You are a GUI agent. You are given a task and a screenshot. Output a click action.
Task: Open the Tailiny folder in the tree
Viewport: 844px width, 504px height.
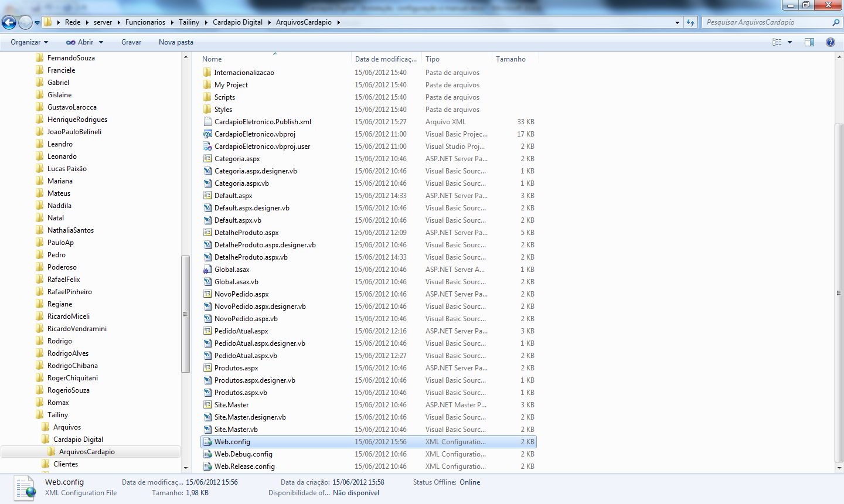coord(58,415)
